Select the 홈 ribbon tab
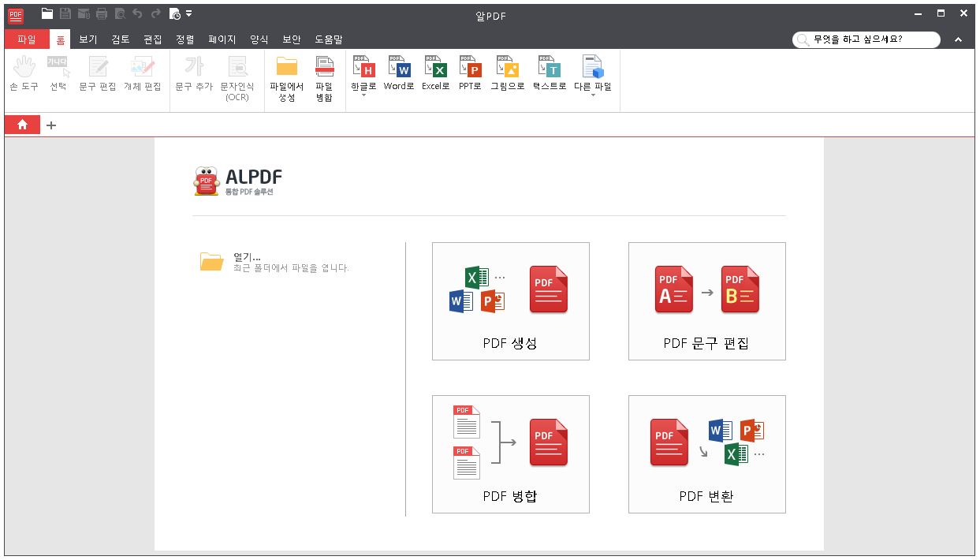 (x=60, y=39)
